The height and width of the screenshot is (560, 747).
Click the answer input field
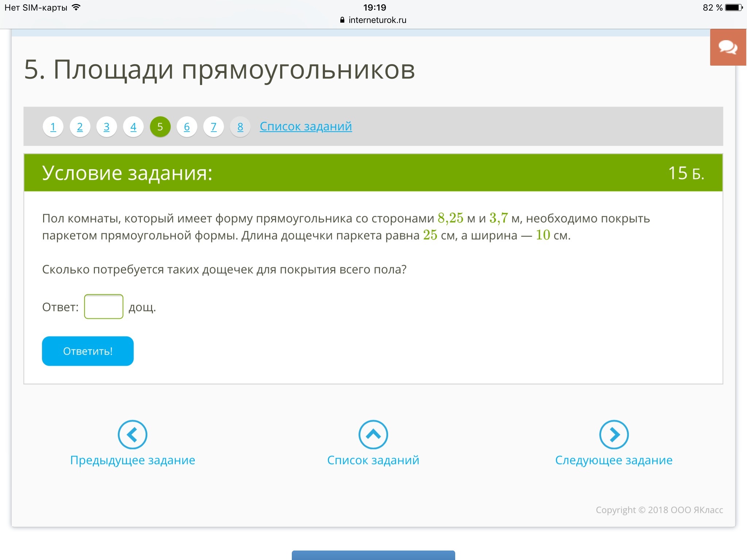[x=104, y=307]
